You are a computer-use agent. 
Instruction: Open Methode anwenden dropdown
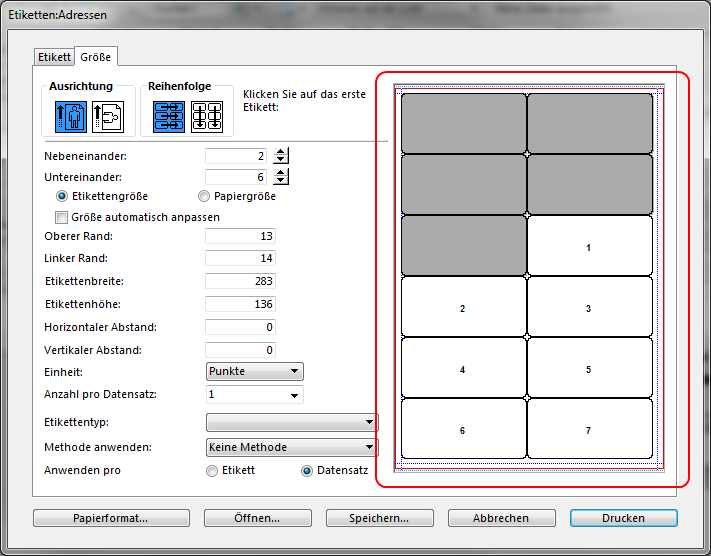(x=291, y=447)
